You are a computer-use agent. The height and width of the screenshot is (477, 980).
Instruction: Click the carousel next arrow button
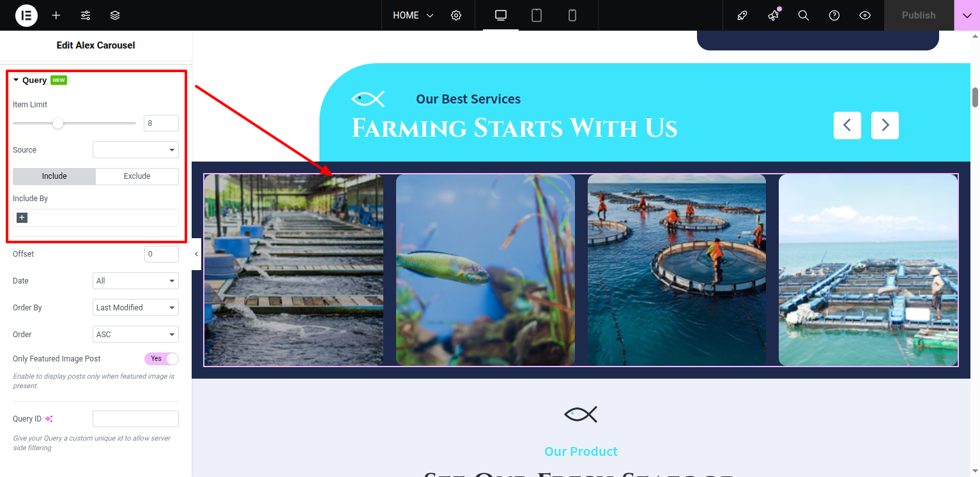tap(885, 126)
